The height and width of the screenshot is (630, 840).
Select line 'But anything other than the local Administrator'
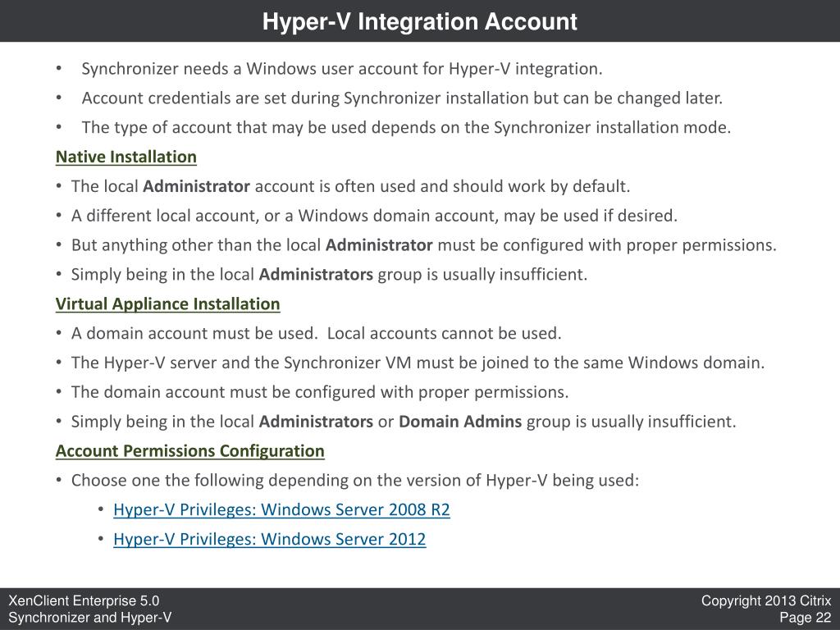[424, 245]
